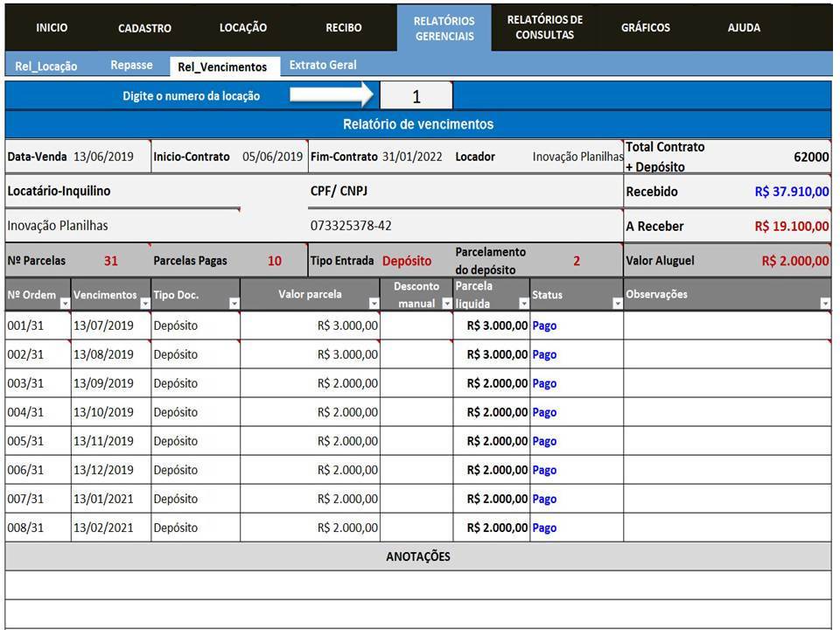
Task: Expand the Nº Ordem filter dropdown
Action: click(x=64, y=303)
